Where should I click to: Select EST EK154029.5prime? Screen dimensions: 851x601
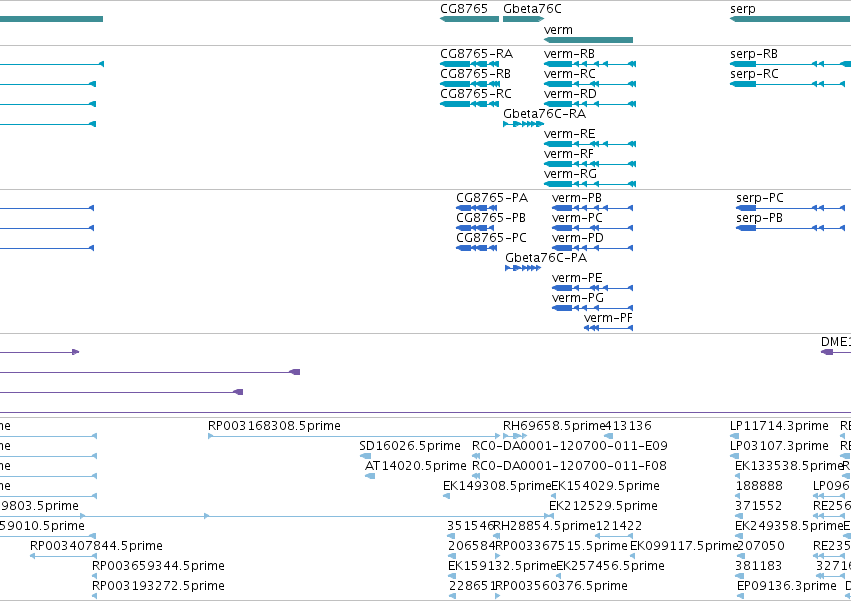coord(554,496)
